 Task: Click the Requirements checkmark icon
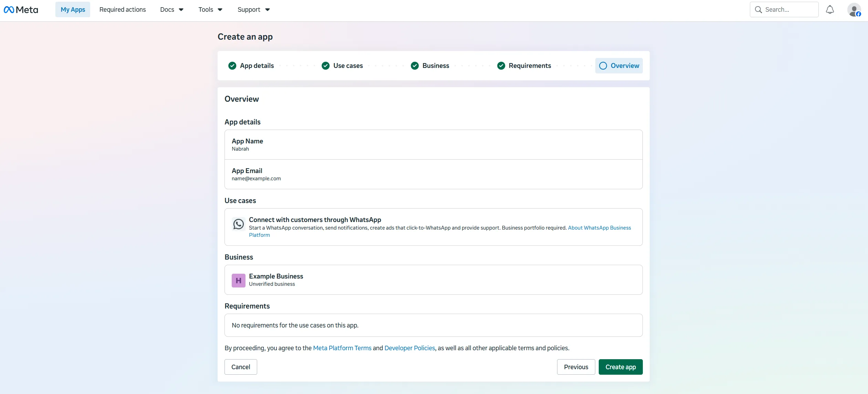coord(501,65)
